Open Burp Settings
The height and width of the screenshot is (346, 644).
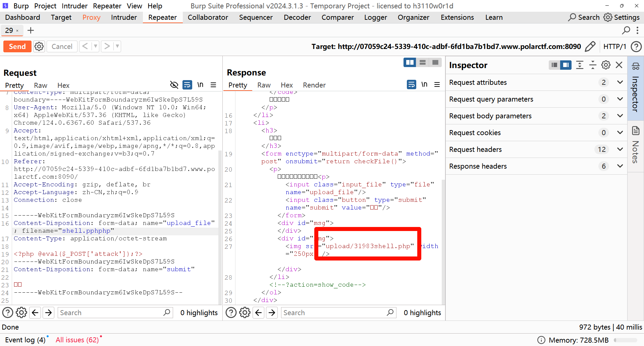point(622,17)
